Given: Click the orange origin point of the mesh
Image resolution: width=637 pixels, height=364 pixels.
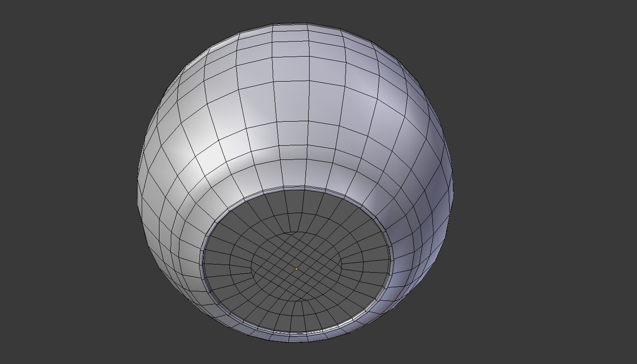Looking at the screenshot, I should coord(296,269).
